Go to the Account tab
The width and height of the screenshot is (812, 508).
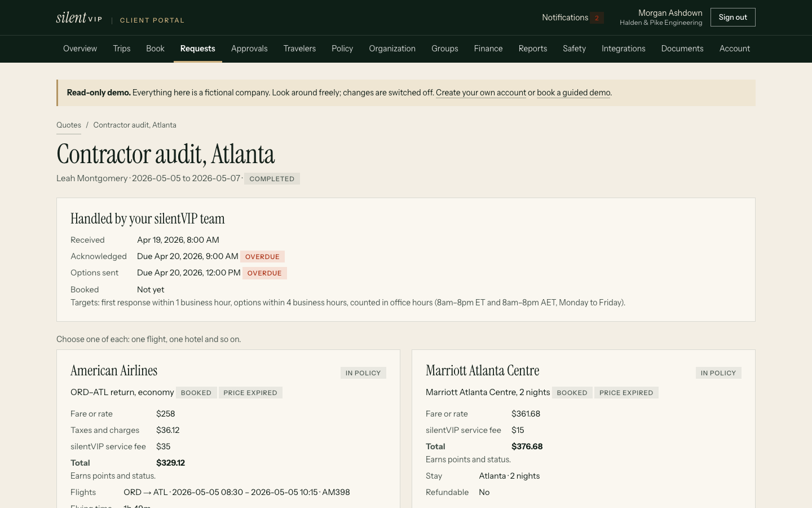tap(735, 49)
